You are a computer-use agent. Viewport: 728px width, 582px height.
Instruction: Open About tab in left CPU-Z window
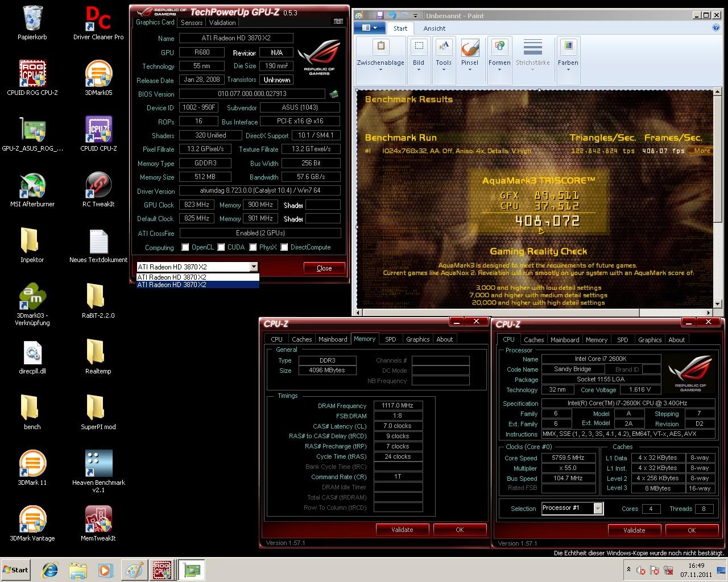tap(445, 339)
